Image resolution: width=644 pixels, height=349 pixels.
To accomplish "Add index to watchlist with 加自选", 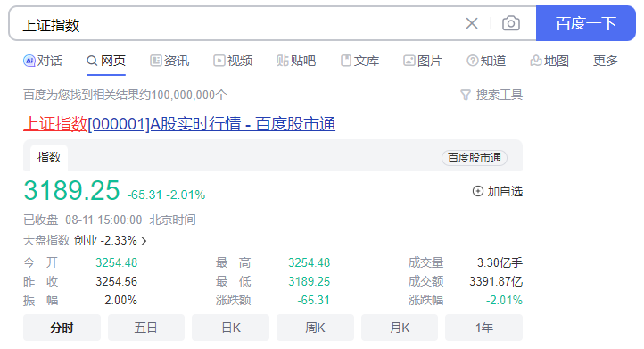I will (498, 191).
